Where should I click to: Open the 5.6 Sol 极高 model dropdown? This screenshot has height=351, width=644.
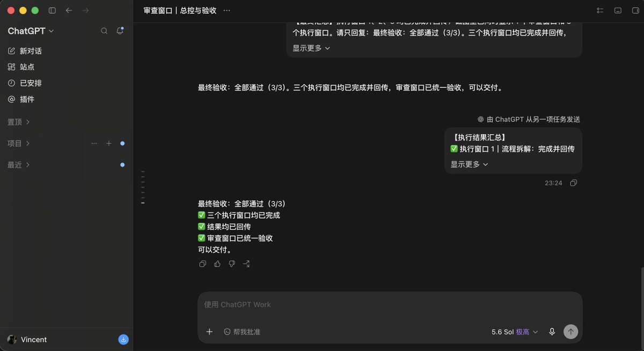pyautogui.click(x=515, y=332)
